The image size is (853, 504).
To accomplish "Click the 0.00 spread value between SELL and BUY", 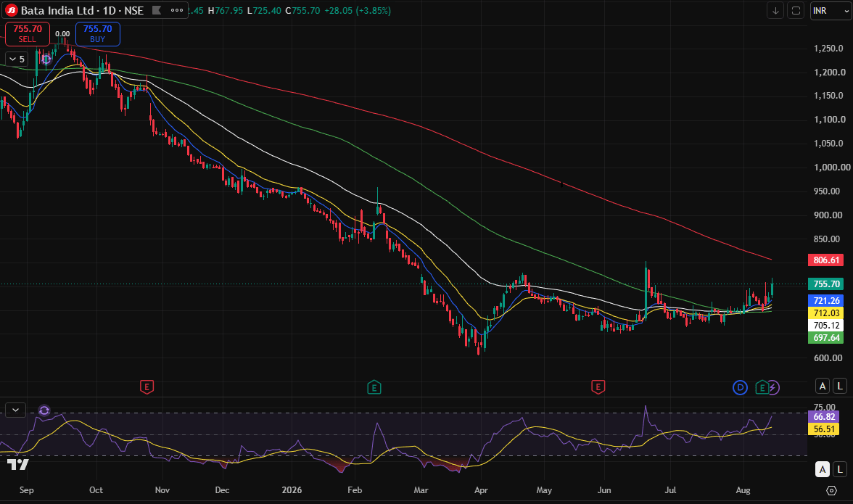I will [62, 33].
